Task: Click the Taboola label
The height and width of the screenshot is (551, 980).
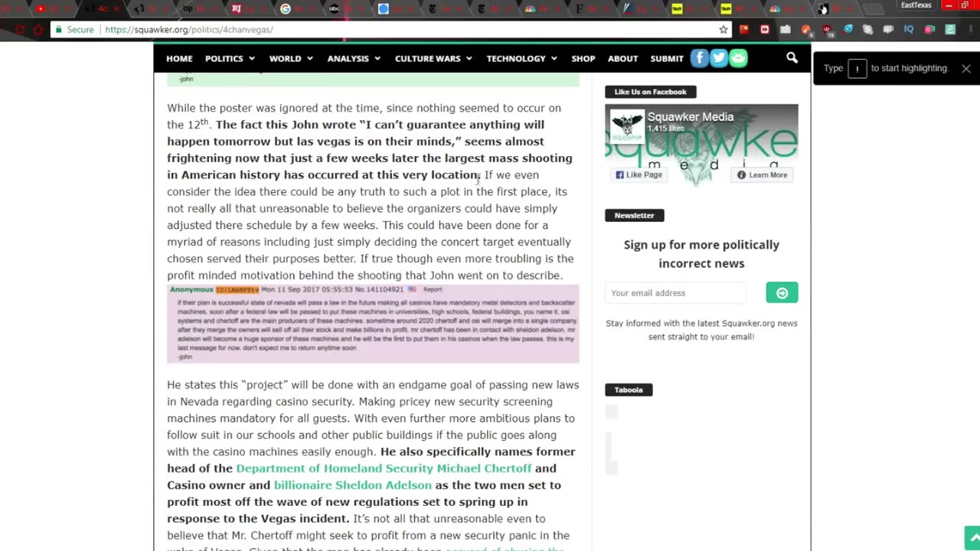Action: point(629,390)
